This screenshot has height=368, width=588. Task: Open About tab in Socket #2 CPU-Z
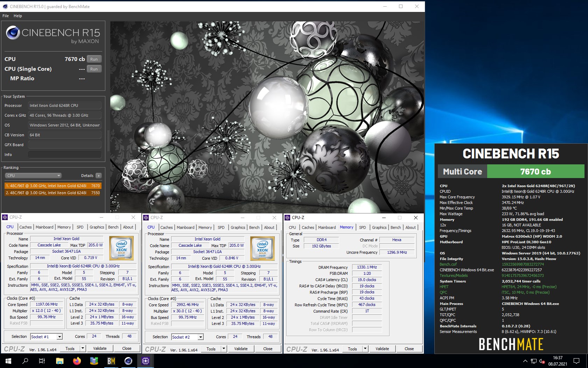(269, 227)
